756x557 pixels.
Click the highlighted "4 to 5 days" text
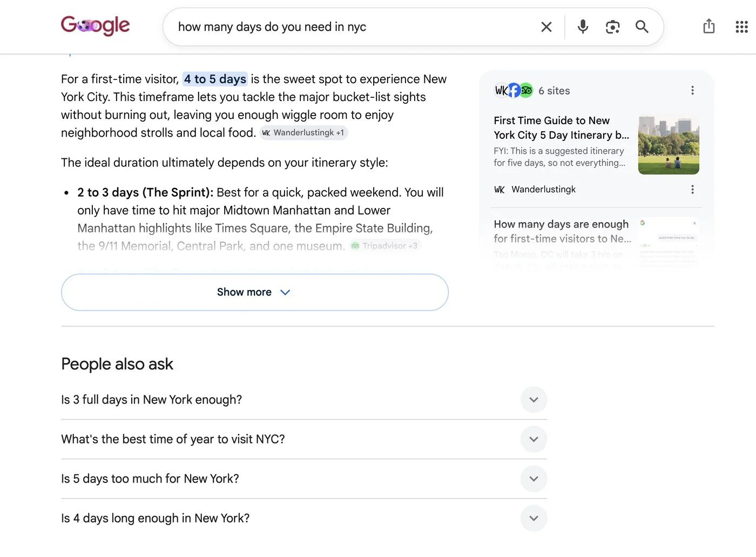point(215,79)
